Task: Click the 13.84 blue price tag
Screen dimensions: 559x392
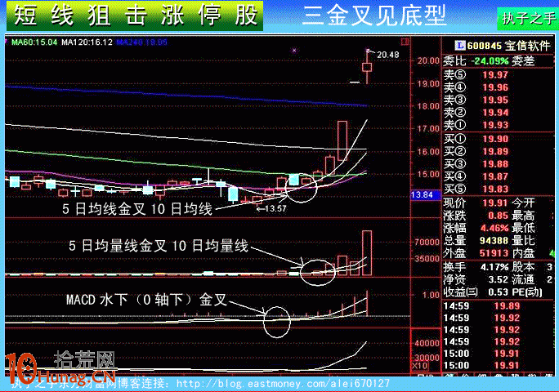Action: [423, 194]
